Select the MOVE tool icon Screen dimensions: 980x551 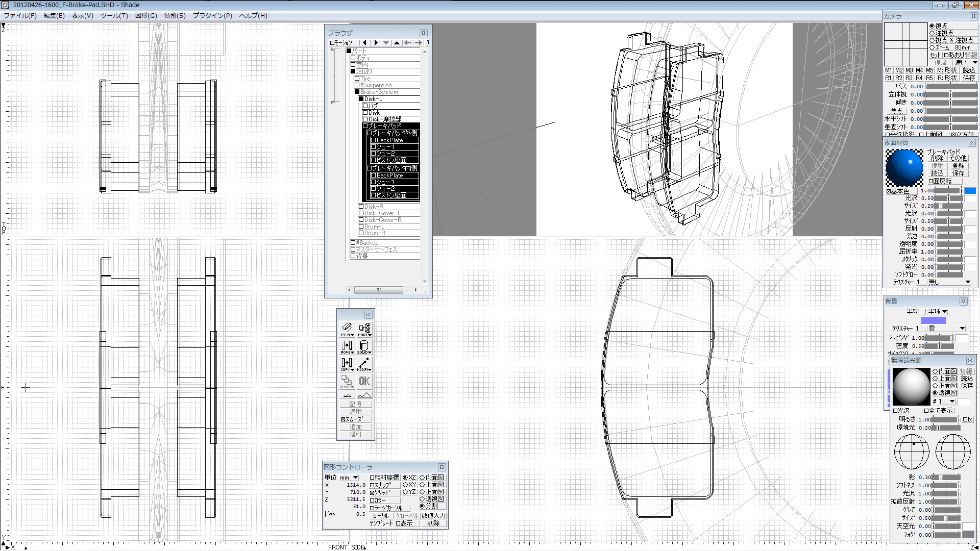pyautogui.click(x=347, y=346)
